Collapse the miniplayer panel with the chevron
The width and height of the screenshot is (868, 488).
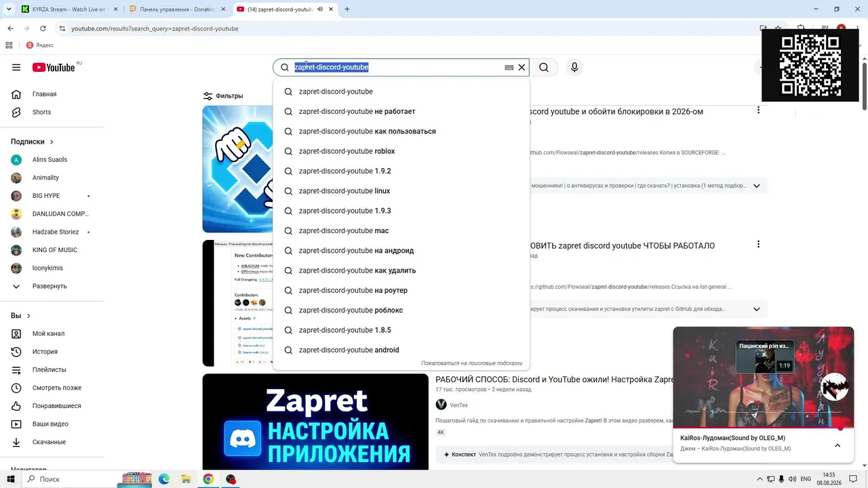(x=837, y=445)
